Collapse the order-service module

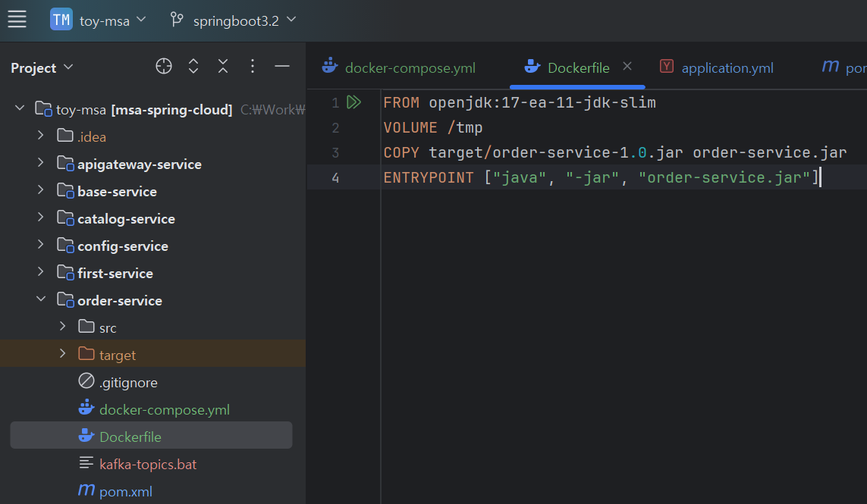pos(40,299)
